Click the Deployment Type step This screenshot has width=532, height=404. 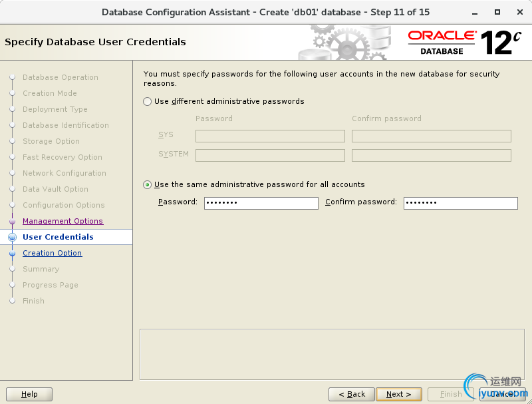55,109
